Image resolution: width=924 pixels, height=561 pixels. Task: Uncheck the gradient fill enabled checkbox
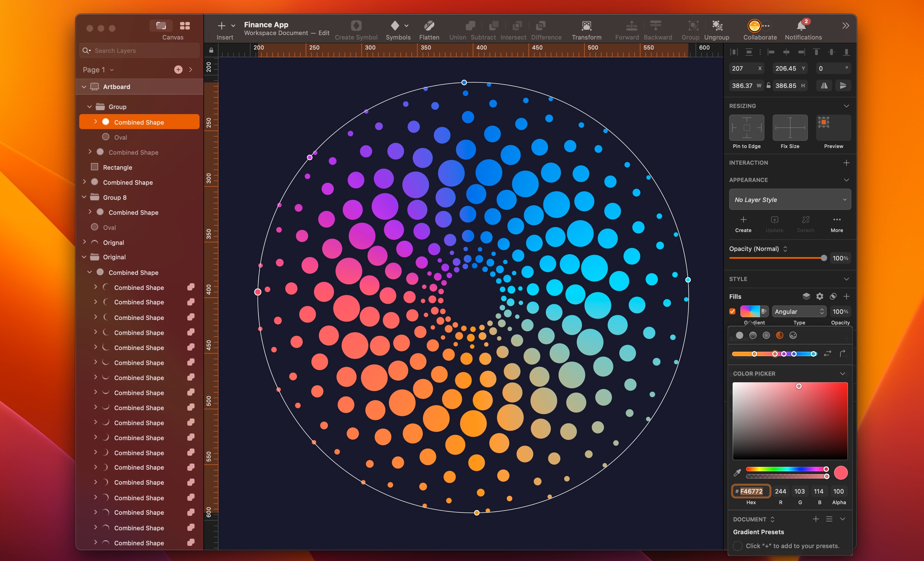[x=733, y=311]
